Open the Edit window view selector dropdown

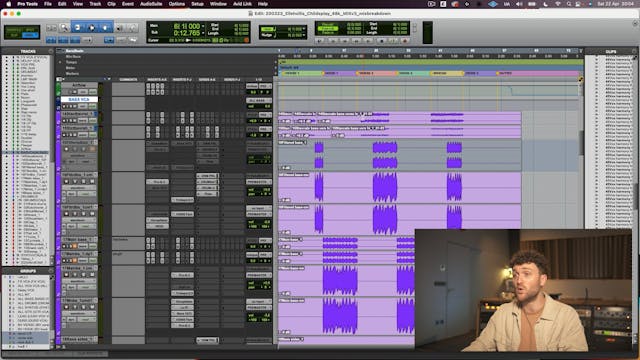point(59,79)
